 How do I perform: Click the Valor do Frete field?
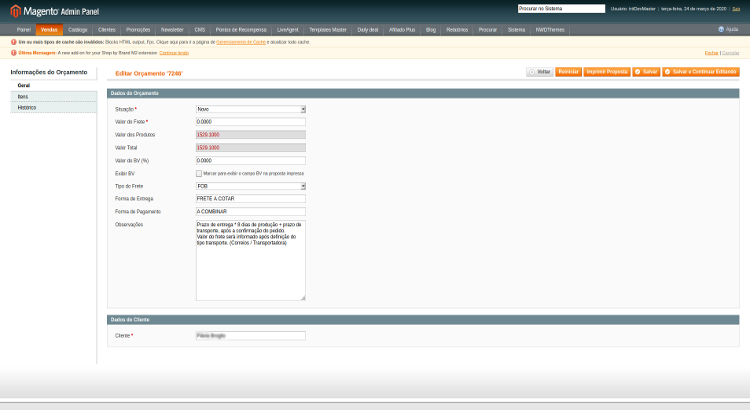tap(251, 122)
